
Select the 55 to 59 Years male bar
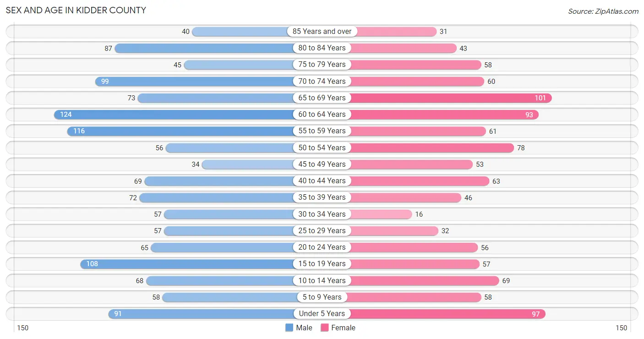180,131
